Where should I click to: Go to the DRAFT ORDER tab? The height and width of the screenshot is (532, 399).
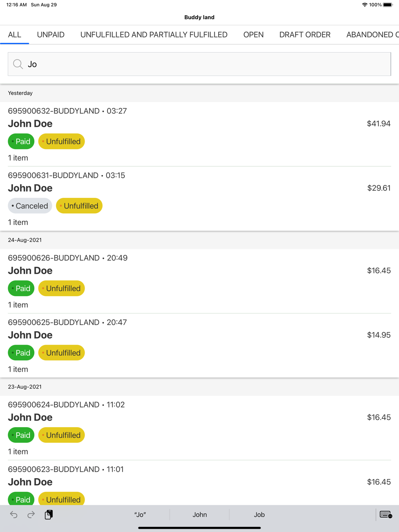[x=305, y=35]
